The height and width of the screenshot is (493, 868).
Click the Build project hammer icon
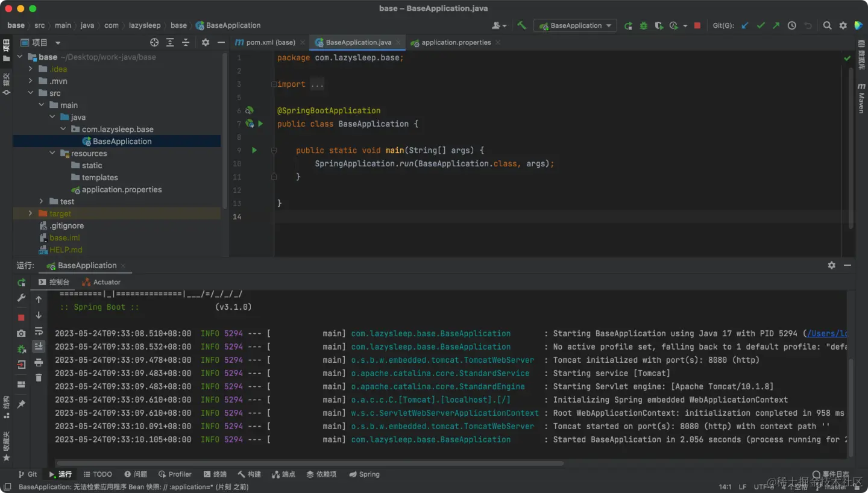[522, 25]
